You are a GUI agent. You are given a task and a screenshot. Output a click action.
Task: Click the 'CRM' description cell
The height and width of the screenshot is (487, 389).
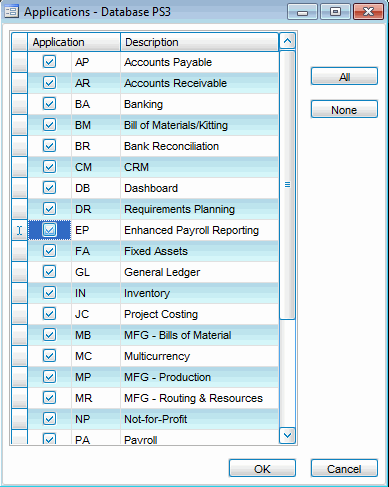pyautogui.click(x=199, y=167)
